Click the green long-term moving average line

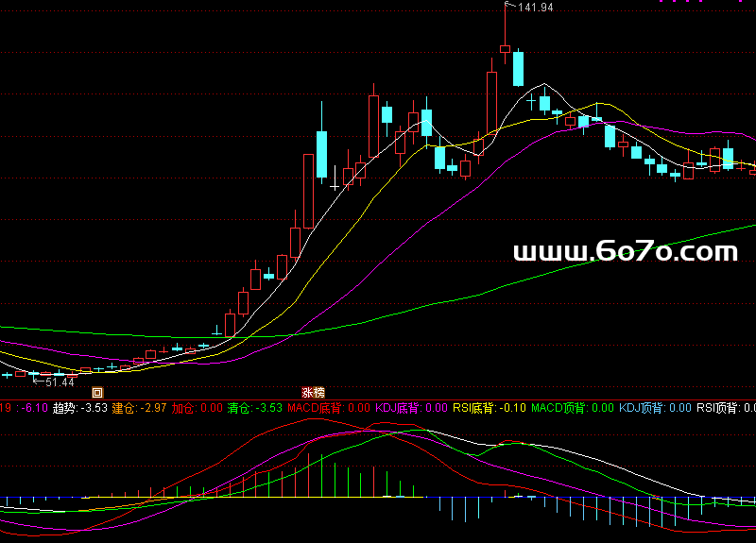click(567, 269)
